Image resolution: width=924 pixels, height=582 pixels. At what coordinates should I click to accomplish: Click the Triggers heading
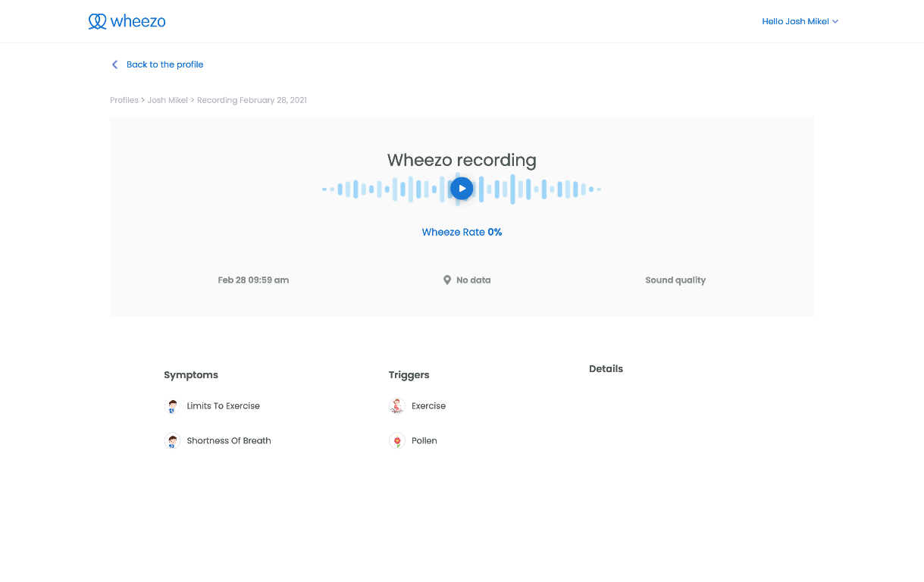pos(409,375)
